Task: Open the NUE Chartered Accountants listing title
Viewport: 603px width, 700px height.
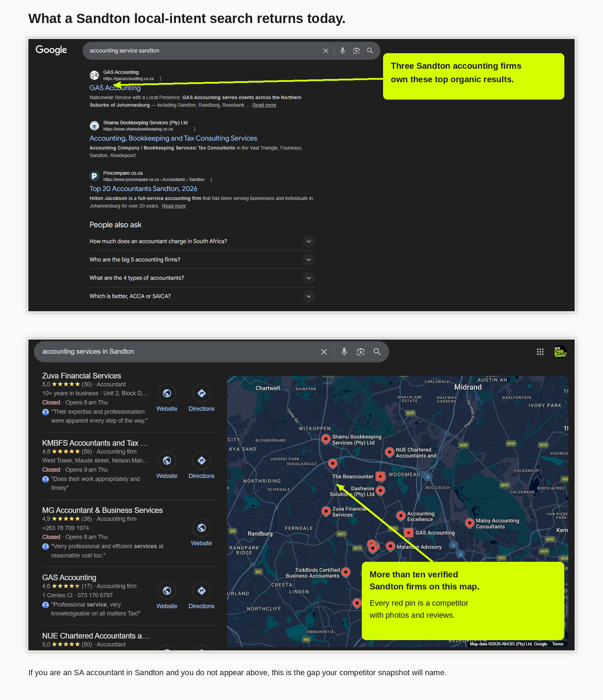Action: point(95,636)
